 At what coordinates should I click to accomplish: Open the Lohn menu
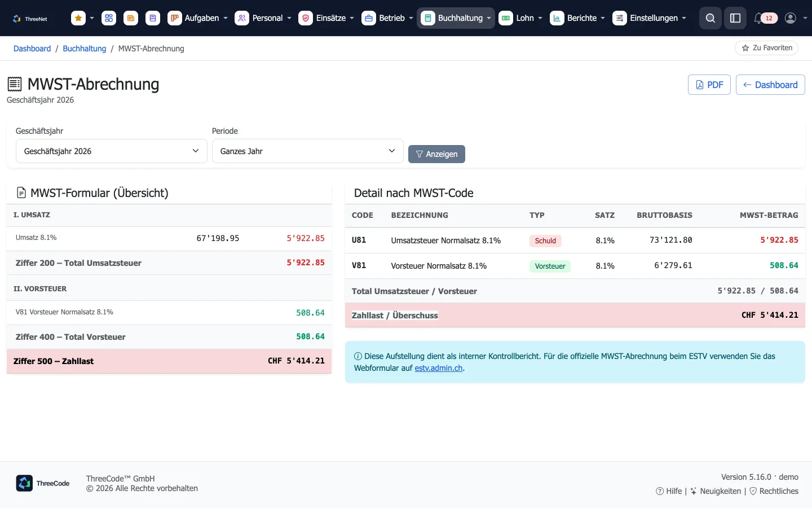pos(520,18)
